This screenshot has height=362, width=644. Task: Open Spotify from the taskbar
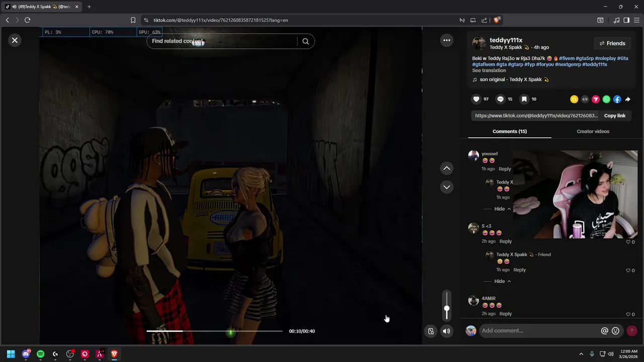coord(40,354)
